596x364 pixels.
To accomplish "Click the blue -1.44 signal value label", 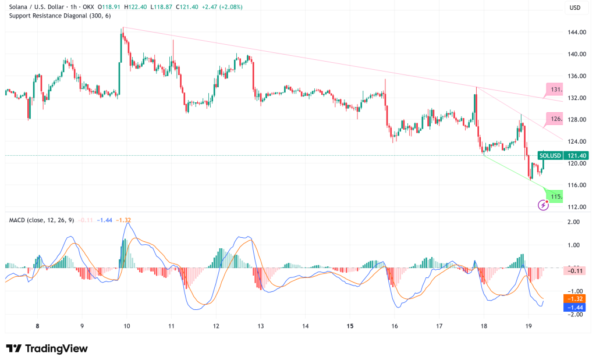I will tap(576, 306).
